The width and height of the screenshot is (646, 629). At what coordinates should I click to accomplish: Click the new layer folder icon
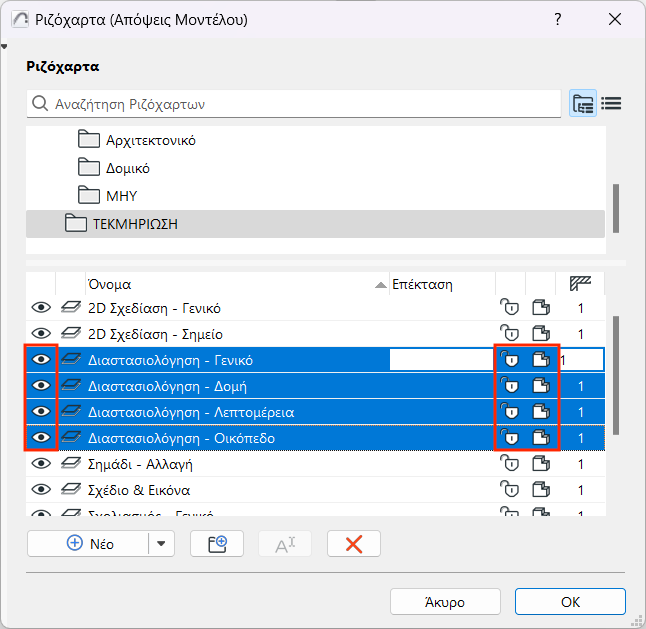coord(217,543)
